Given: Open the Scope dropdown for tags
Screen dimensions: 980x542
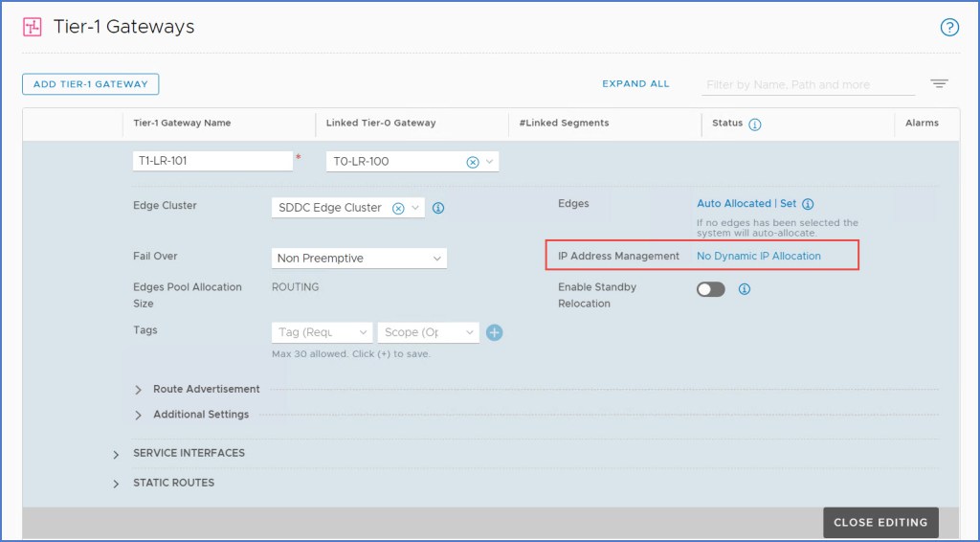Looking at the screenshot, I should click(428, 332).
